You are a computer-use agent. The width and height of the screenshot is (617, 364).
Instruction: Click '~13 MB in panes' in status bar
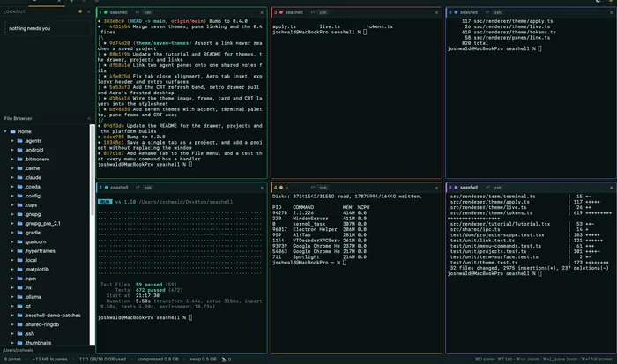50,360
